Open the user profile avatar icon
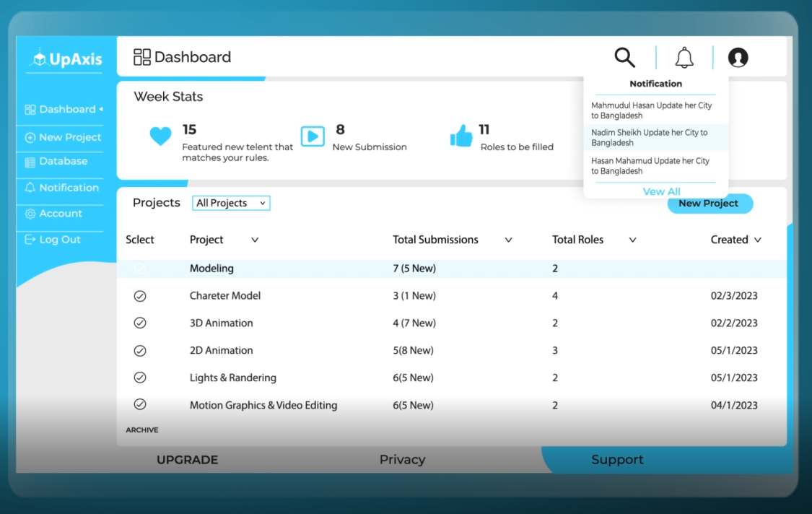The height and width of the screenshot is (514, 812). (x=738, y=58)
